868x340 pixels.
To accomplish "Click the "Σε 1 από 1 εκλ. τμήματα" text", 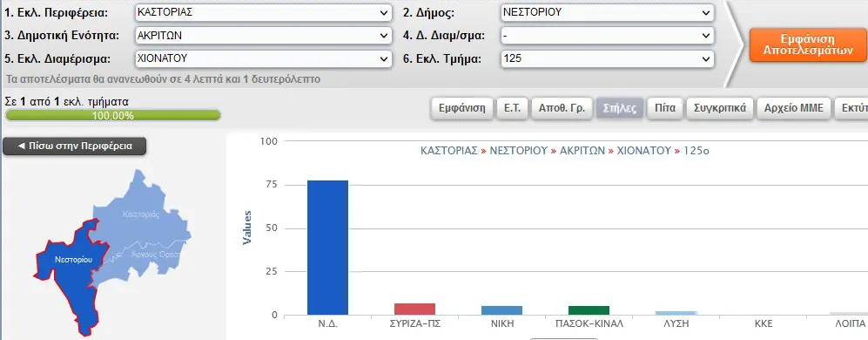I will (66, 102).
